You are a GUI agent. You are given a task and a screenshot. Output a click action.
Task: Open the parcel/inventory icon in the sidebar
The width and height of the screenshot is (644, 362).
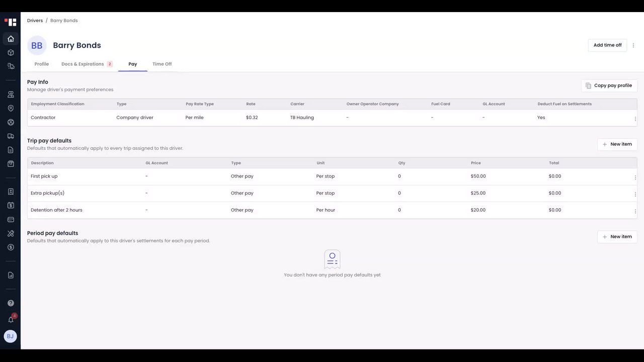tap(11, 164)
